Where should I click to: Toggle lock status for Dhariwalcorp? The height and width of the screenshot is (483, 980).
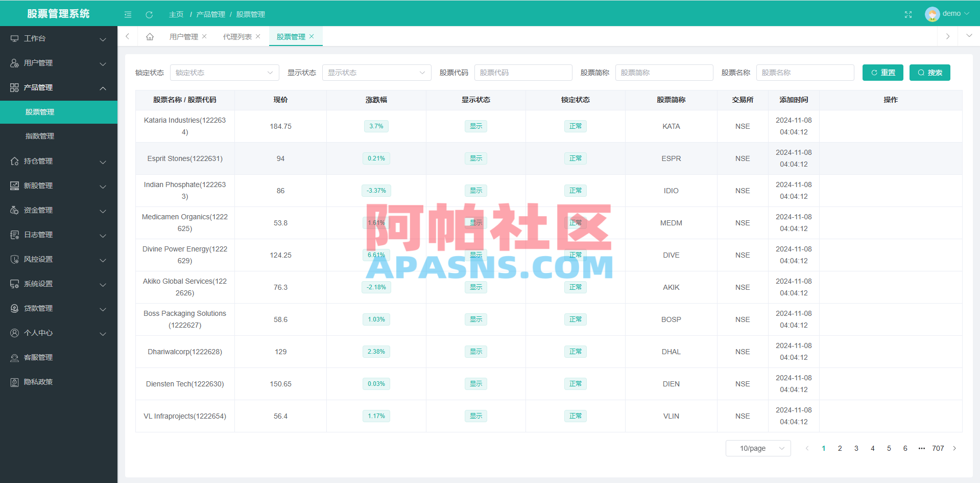pos(575,352)
